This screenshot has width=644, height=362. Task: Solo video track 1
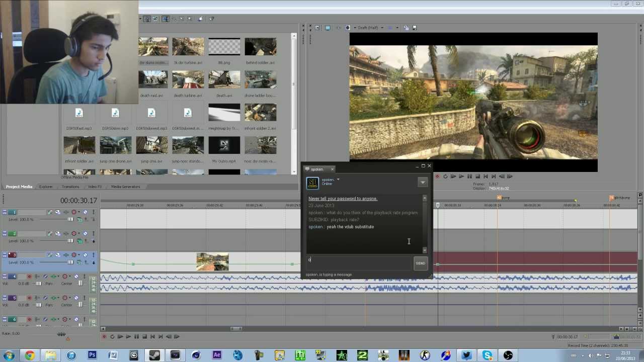tap(93, 212)
